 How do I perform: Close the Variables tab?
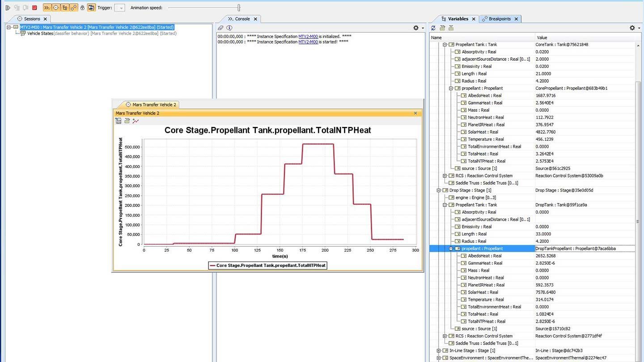(474, 19)
